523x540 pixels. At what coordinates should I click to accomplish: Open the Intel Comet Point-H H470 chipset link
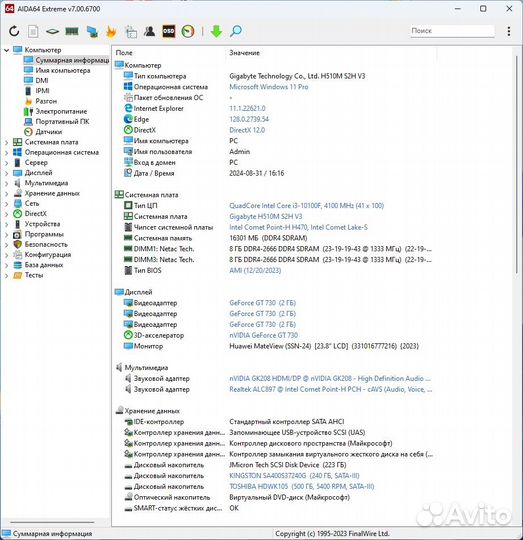point(298,227)
